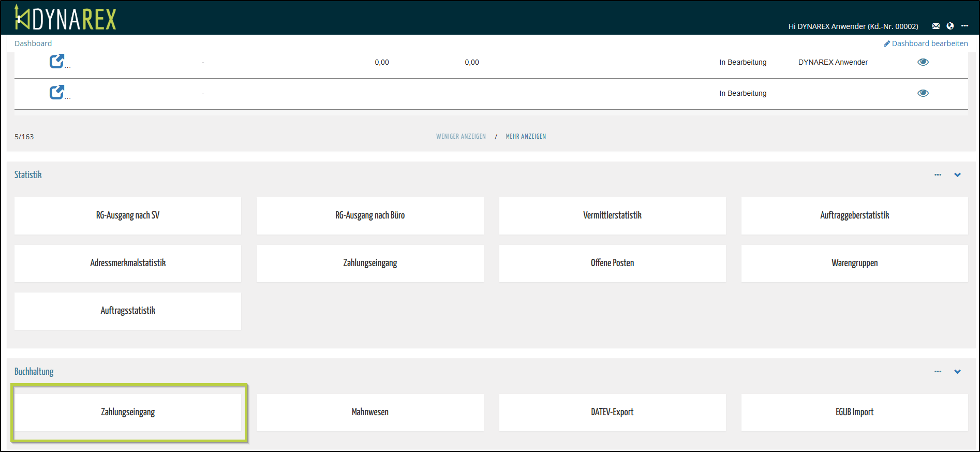Toggle eye icon in second table row
Viewport: 980px width, 452px height.
click(923, 93)
